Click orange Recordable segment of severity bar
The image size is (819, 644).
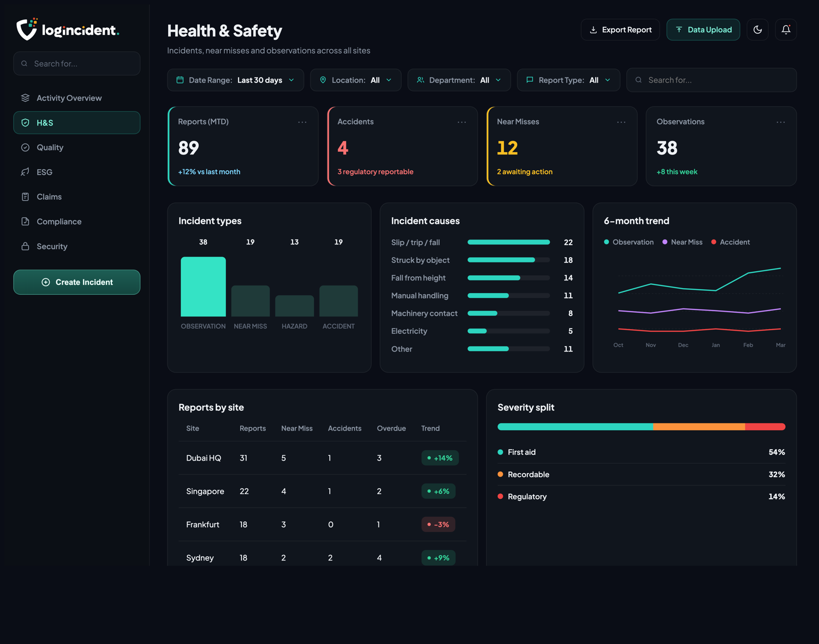pyautogui.click(x=699, y=427)
